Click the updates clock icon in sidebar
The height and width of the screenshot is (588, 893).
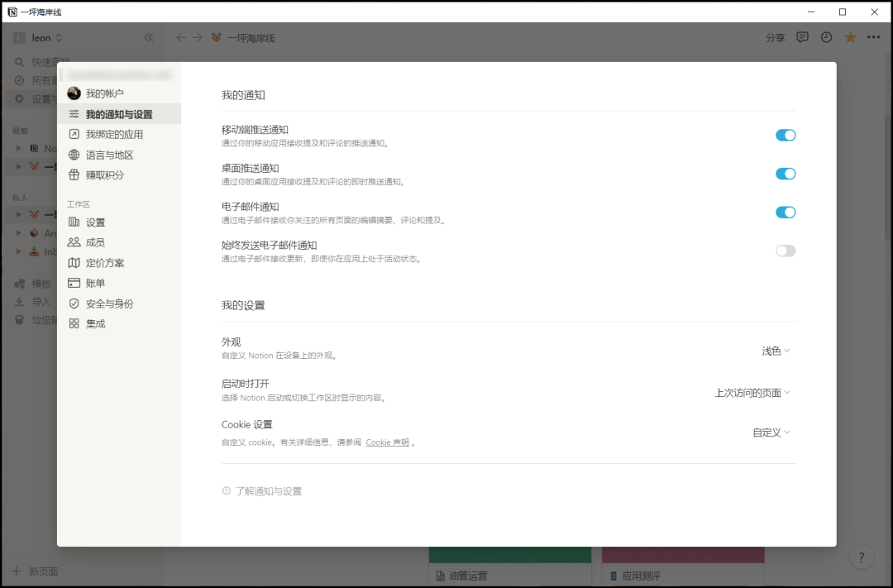(x=19, y=80)
